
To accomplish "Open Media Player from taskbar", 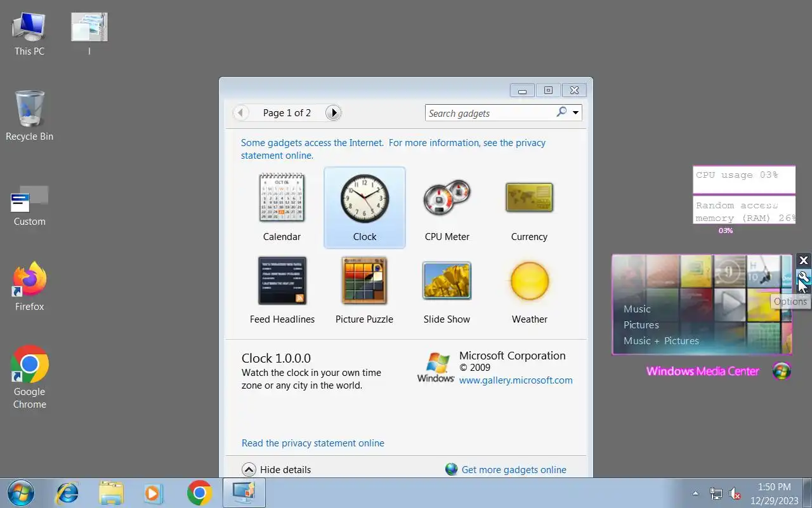I will (x=154, y=493).
